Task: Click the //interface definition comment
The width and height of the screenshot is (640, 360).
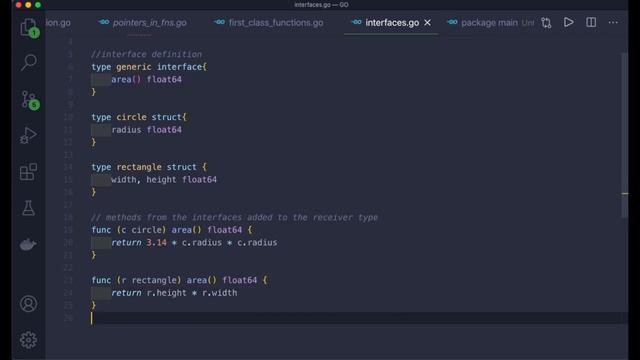Action: click(147, 54)
